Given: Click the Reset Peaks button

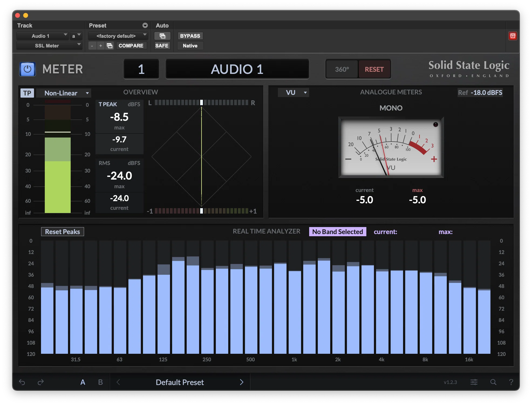Looking at the screenshot, I should pos(63,232).
